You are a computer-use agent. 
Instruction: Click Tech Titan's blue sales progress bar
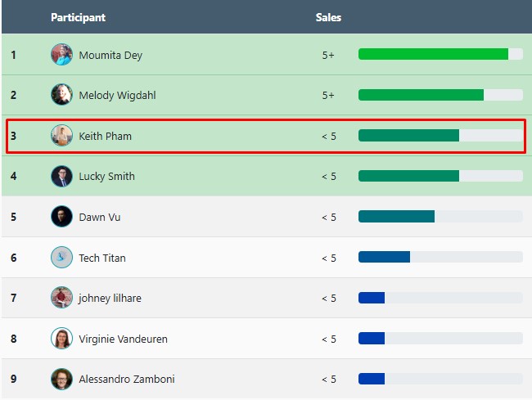pyautogui.click(x=384, y=258)
